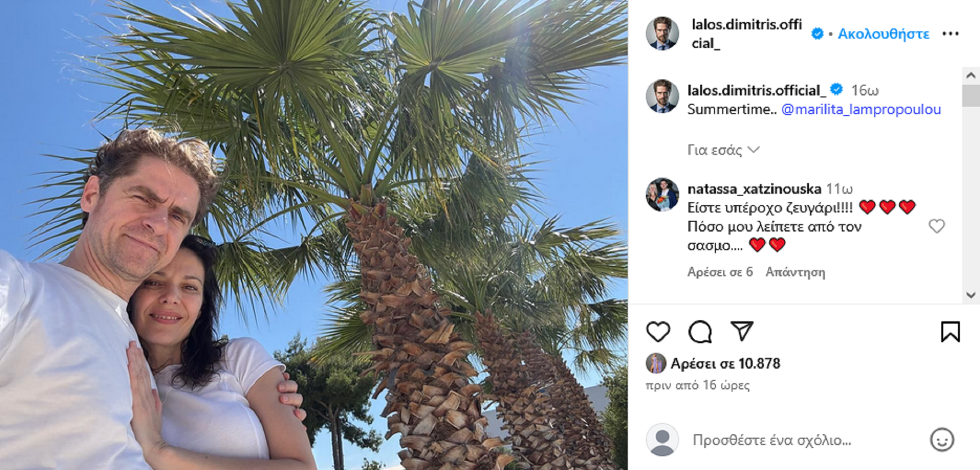Viewport: 980px width, 470px height.
Task: Open header profile avatar of lalos.dimitris.official_
Action: tap(662, 33)
